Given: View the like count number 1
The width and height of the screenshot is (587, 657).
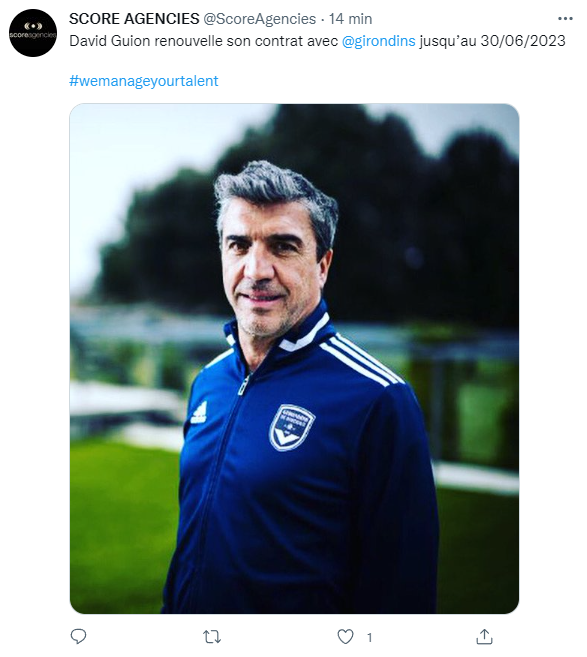Looking at the screenshot, I should tap(369, 638).
